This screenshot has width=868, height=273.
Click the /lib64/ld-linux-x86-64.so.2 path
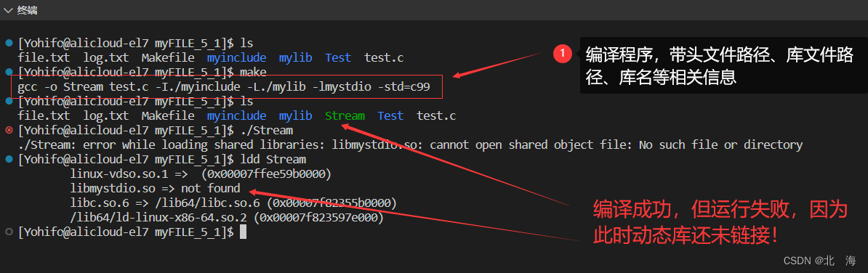pyautogui.click(x=159, y=218)
